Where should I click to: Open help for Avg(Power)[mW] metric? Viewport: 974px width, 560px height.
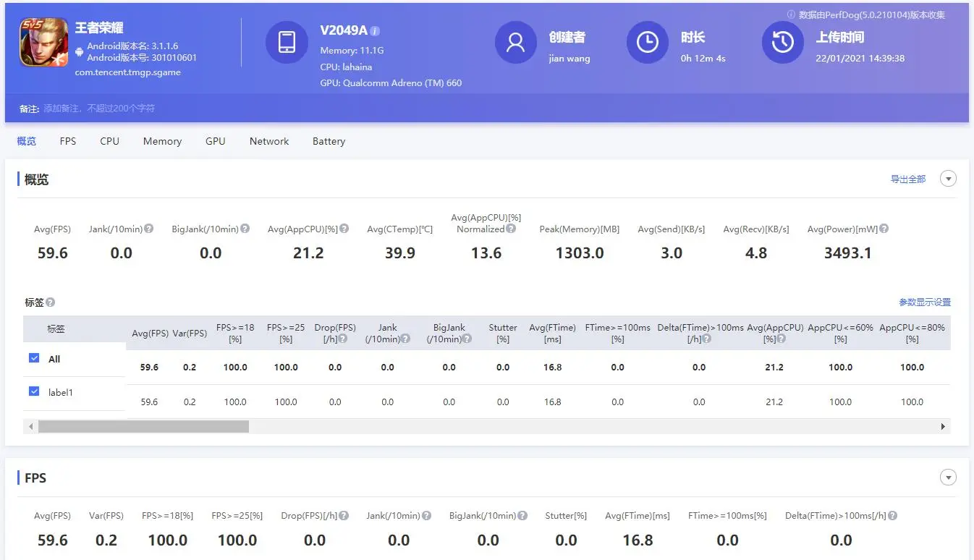pyautogui.click(x=884, y=229)
